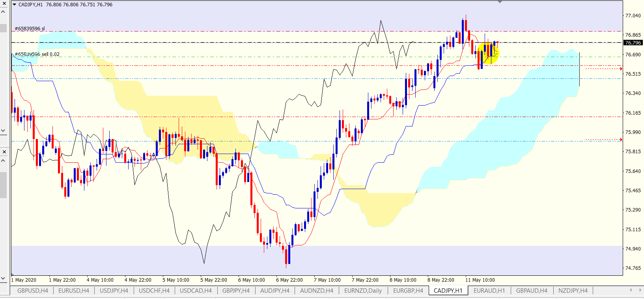Click the yellow highlighted circle on candles

[x=488, y=53]
